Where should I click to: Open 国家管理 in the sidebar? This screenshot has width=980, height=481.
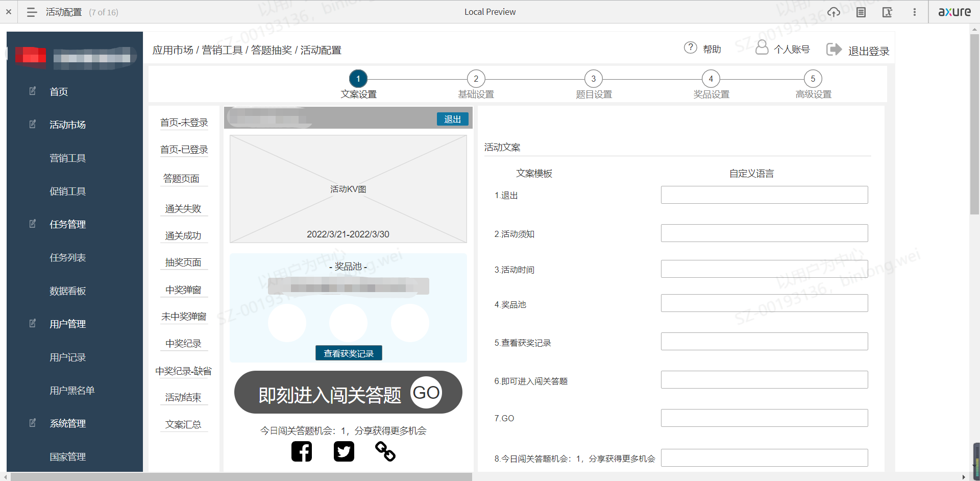[67, 457]
